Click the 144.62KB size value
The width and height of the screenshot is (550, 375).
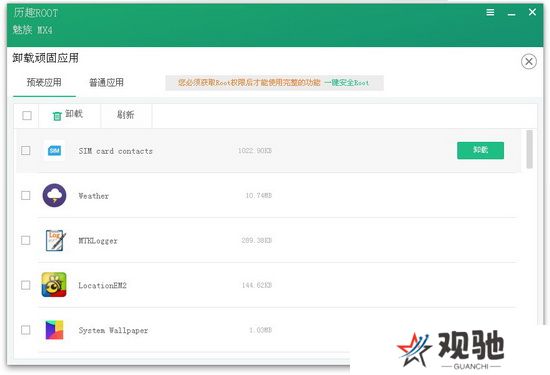pyautogui.click(x=257, y=285)
